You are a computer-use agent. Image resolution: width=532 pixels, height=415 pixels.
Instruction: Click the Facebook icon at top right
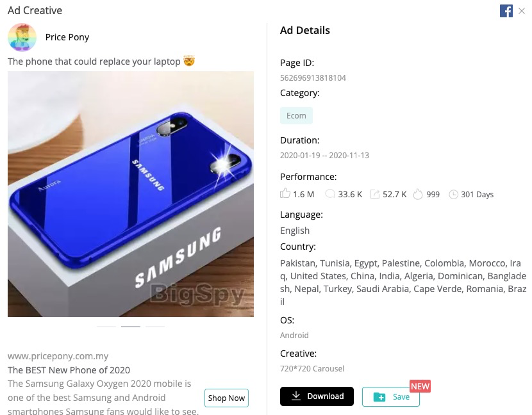(506, 11)
